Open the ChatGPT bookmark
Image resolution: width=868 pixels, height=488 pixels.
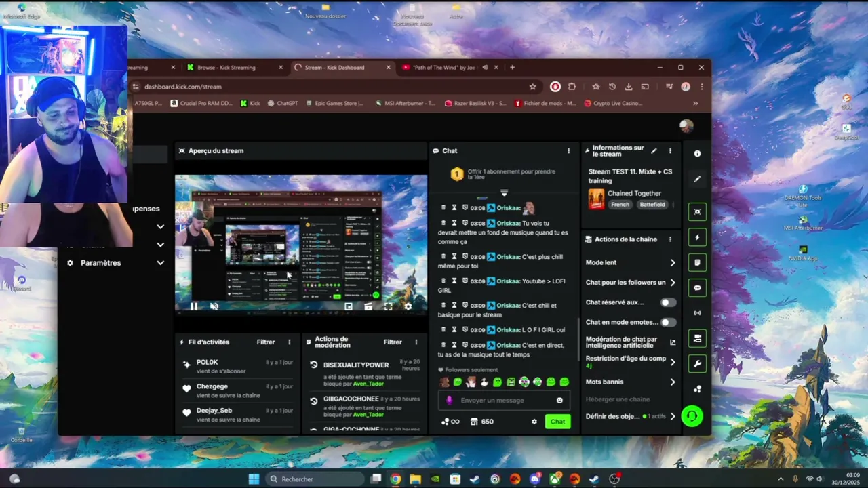click(x=283, y=104)
